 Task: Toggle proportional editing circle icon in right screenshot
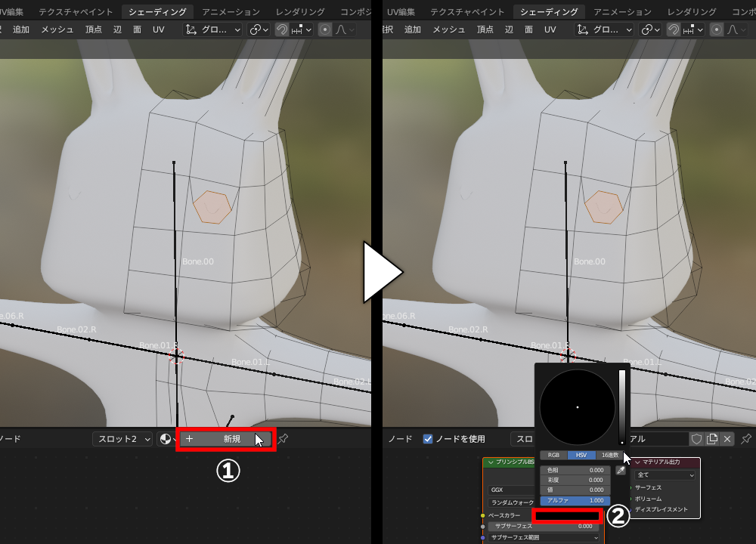[717, 30]
